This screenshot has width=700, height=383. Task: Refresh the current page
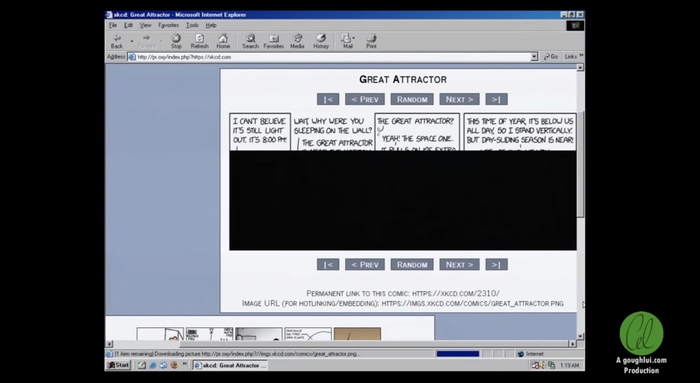tap(200, 41)
